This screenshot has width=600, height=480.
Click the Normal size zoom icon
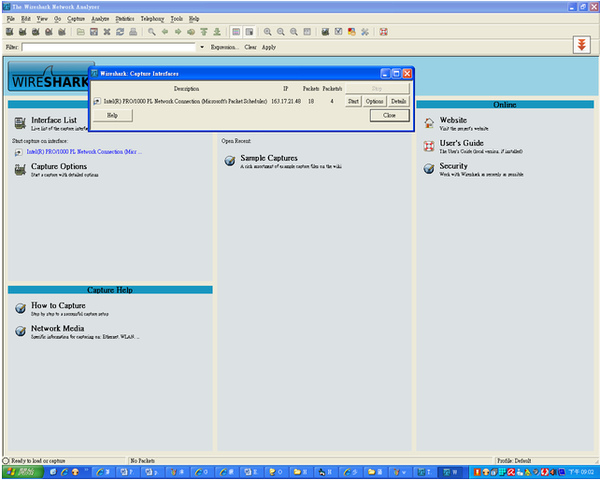293,32
